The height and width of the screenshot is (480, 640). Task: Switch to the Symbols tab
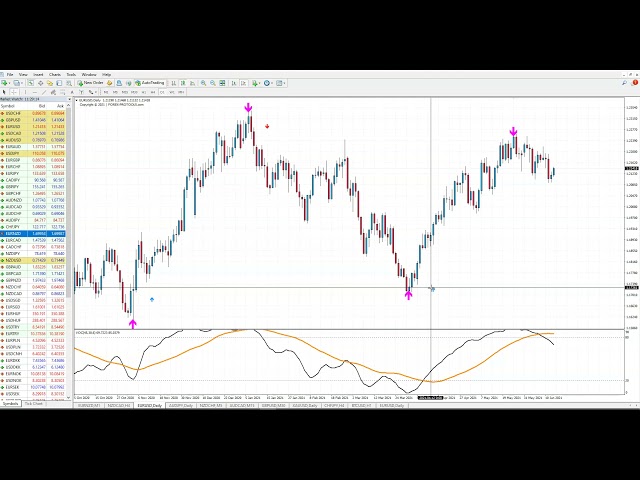10,404
